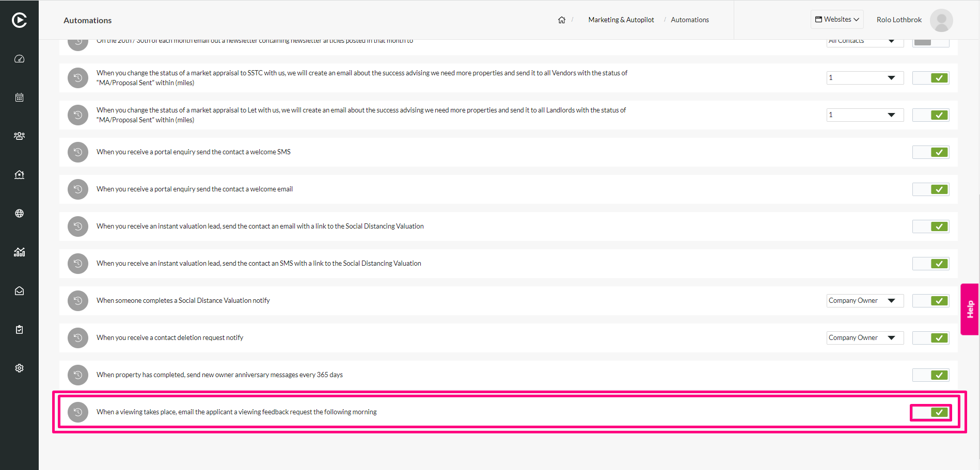This screenshot has width=980, height=470.
Task: Open the calendar icon in sidebar
Action: (x=19, y=98)
